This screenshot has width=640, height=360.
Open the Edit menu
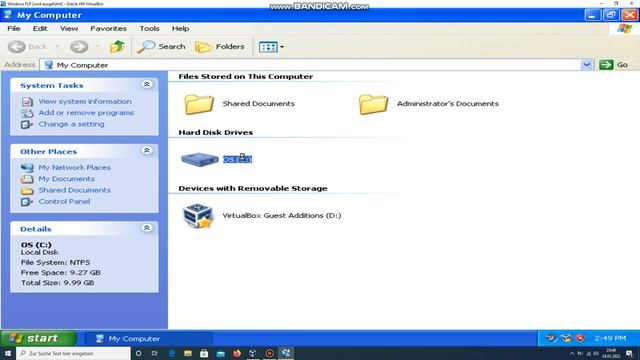click(40, 29)
